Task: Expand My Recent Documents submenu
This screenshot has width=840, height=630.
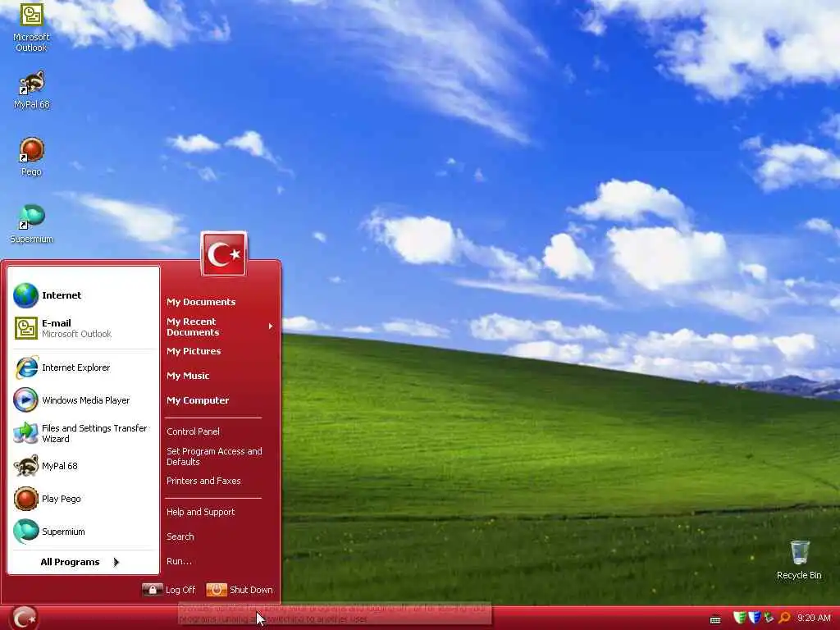Action: [x=220, y=326]
